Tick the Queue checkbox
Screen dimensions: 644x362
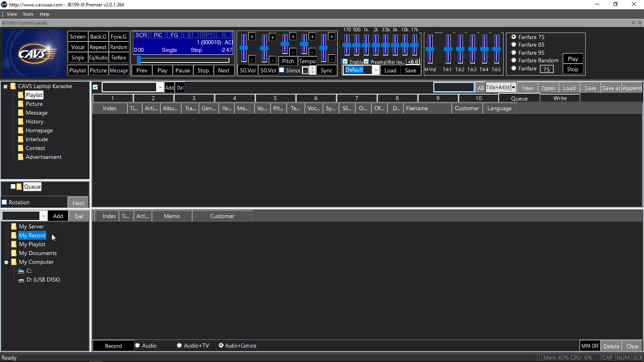[x=13, y=187]
